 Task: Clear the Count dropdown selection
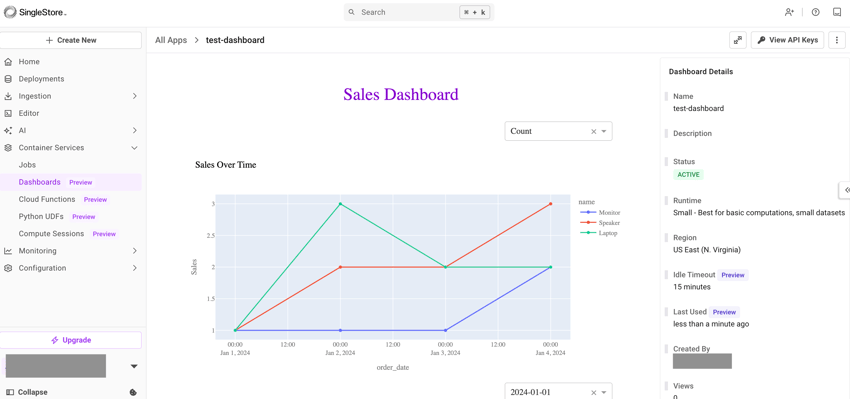(593, 131)
